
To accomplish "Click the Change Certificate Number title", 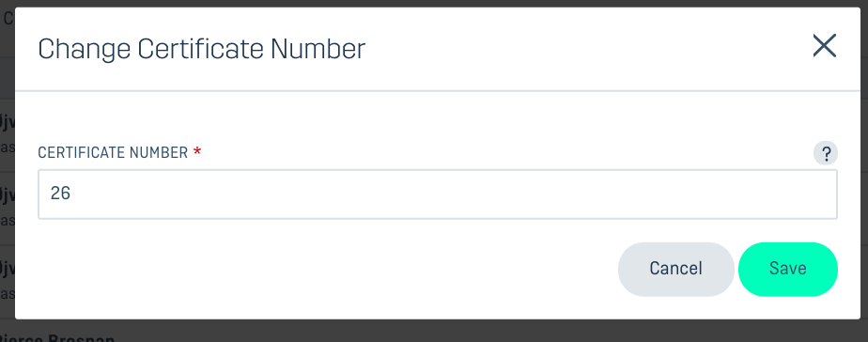I will 201,49.
